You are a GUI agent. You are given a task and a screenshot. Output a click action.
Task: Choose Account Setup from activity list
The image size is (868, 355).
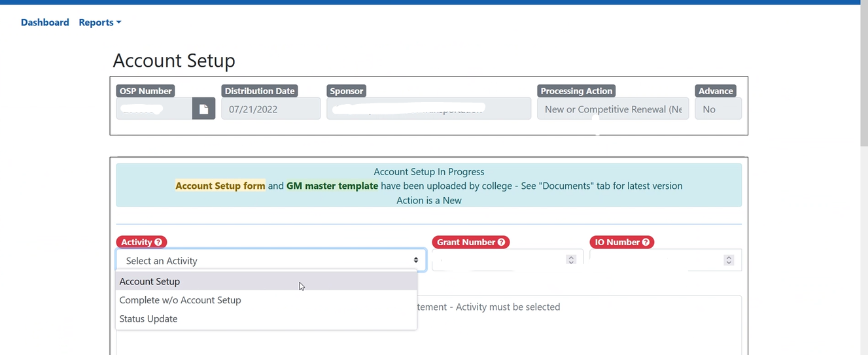tap(266, 281)
